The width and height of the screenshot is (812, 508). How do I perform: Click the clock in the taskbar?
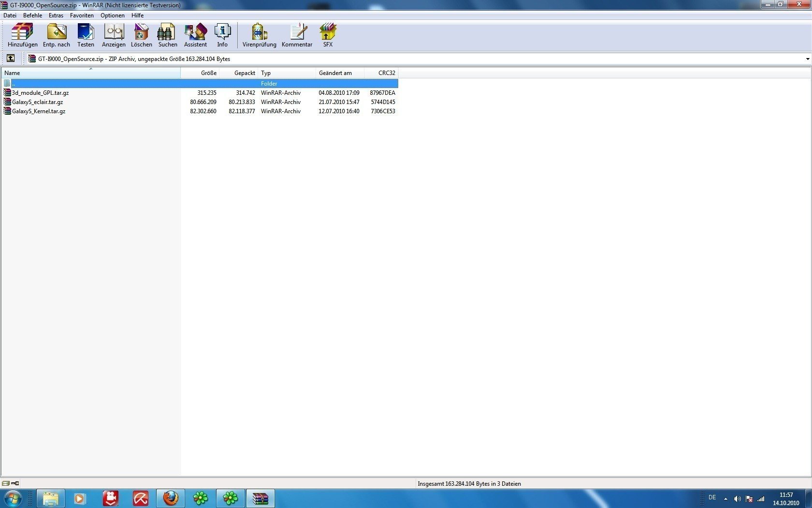[x=786, y=499]
